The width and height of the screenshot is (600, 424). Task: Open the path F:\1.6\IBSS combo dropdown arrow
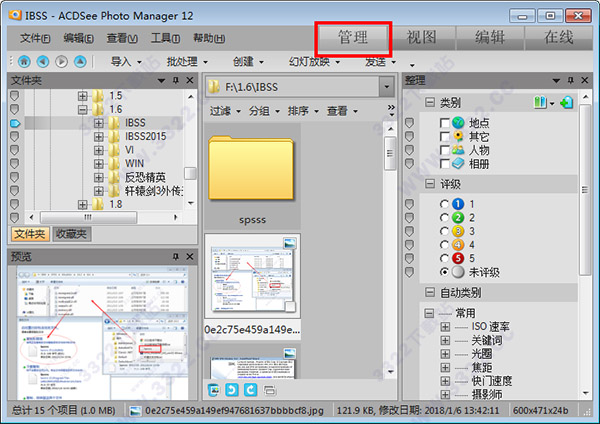[386, 87]
